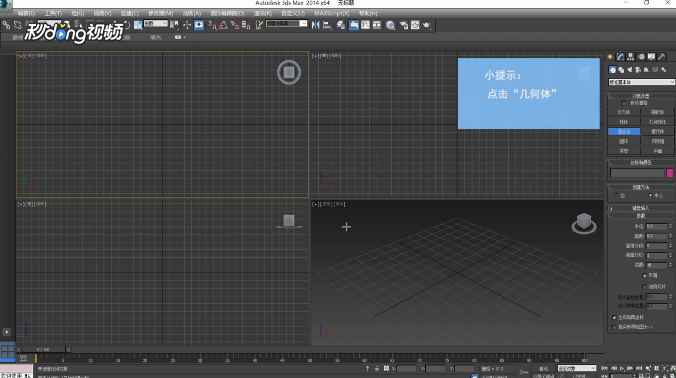Open the 修改器(M) menu

point(160,13)
